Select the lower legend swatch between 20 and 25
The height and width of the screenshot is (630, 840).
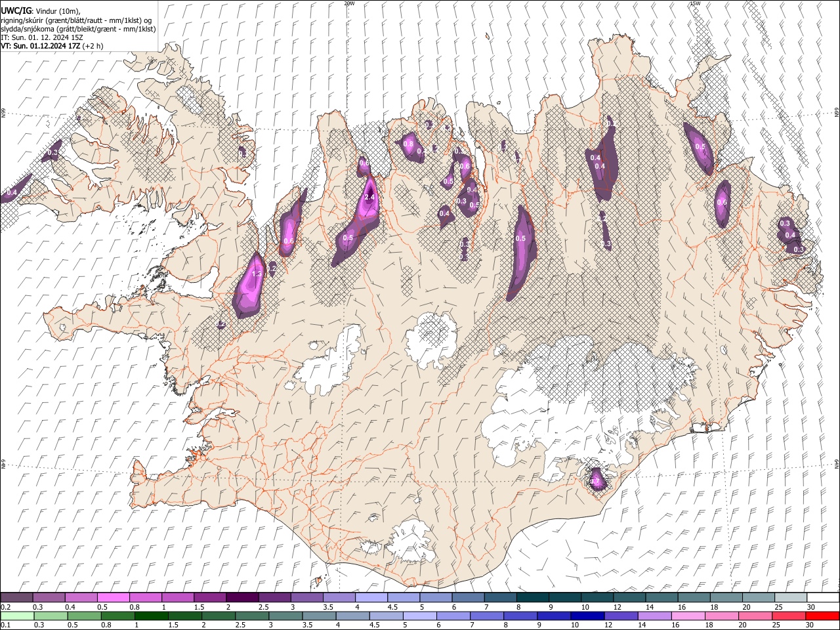tap(755, 616)
